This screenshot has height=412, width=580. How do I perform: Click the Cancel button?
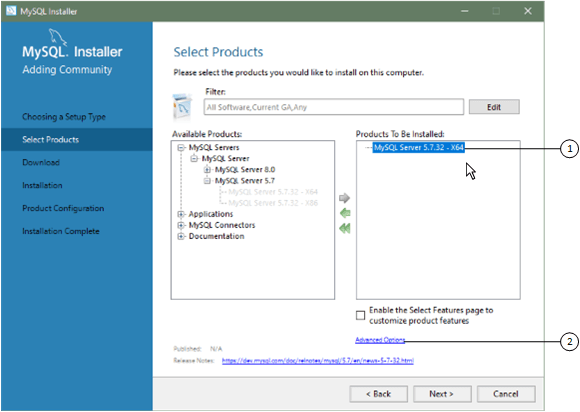(x=506, y=394)
